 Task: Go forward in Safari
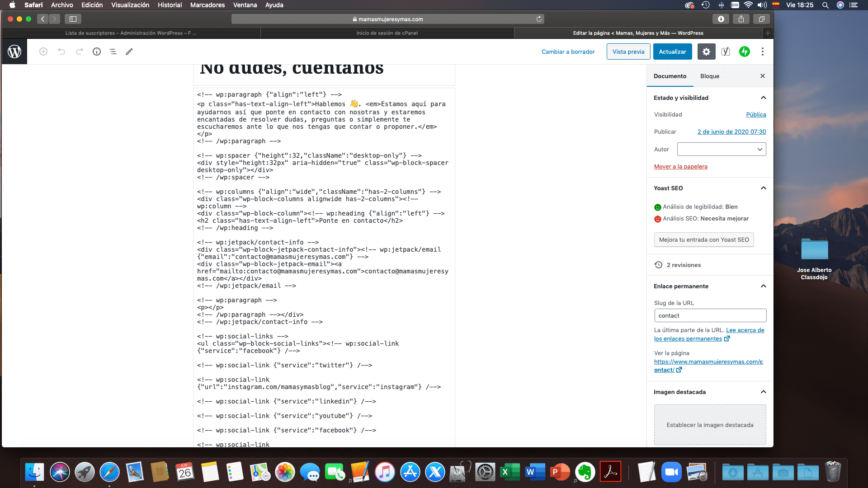[54, 19]
